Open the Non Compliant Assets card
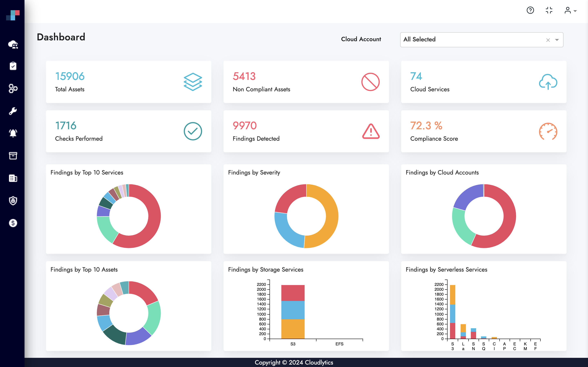This screenshot has width=588, height=367. tap(306, 82)
